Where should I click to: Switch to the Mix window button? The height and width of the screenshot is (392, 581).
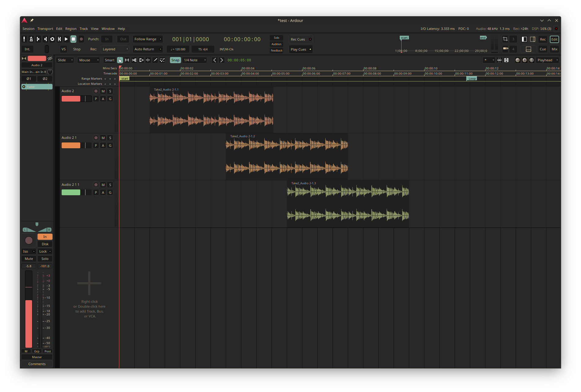554,49
